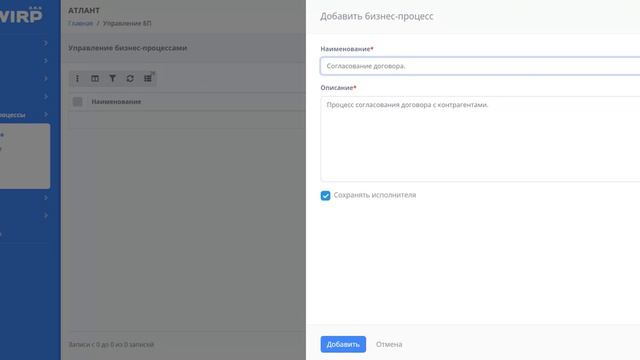
Task: Toggle the Сохранять исполнителя checkbox
Action: 325,196
